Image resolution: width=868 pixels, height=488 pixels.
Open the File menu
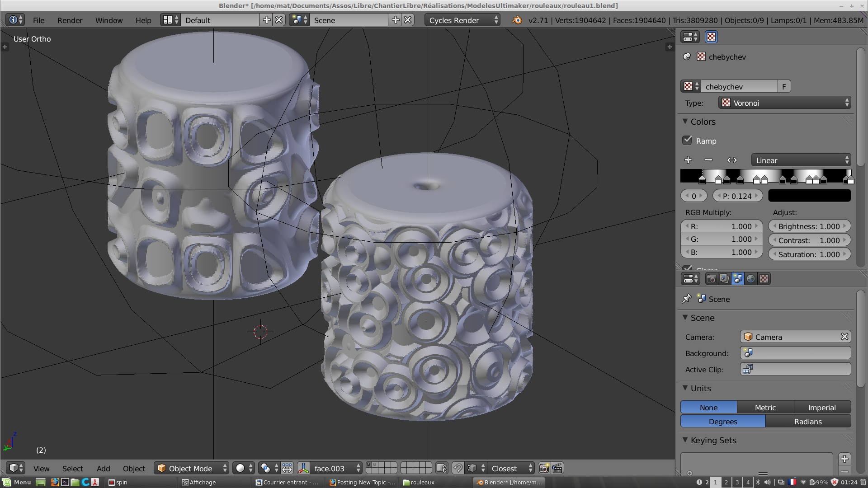pos(38,20)
